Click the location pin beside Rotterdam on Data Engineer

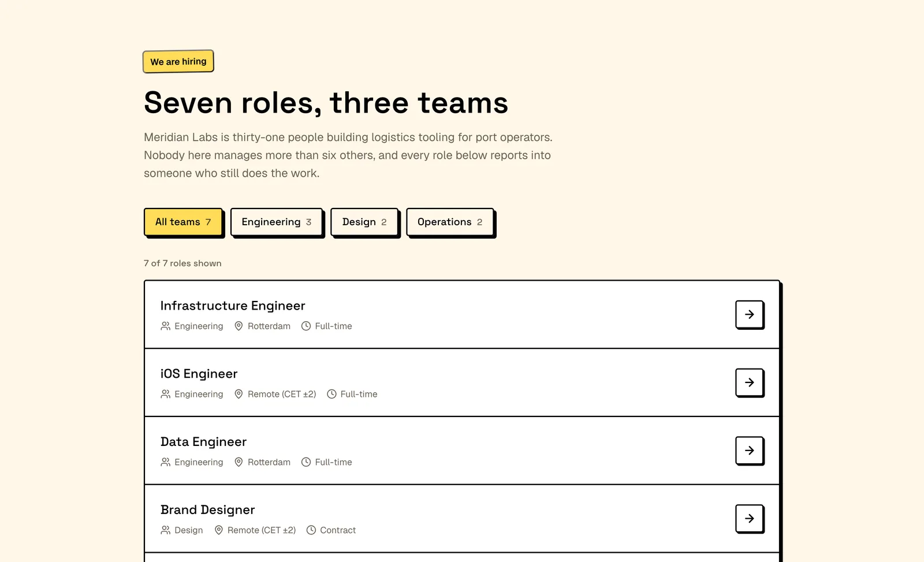pyautogui.click(x=239, y=462)
